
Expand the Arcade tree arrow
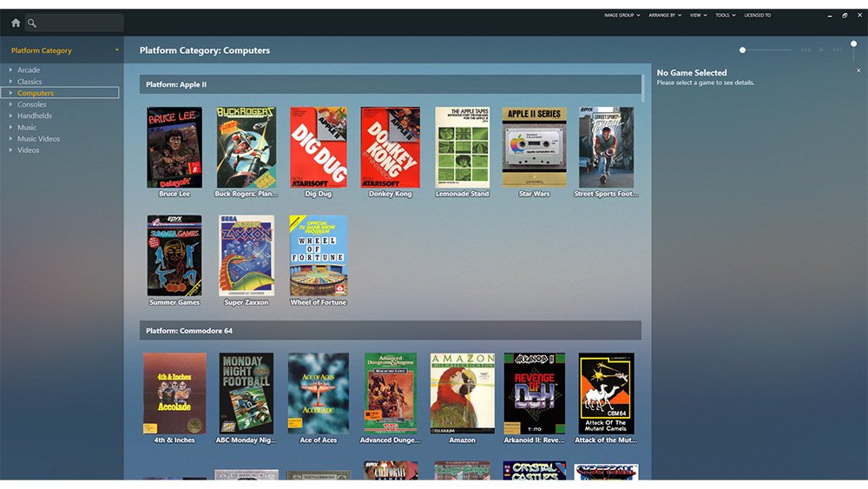pyautogui.click(x=10, y=69)
